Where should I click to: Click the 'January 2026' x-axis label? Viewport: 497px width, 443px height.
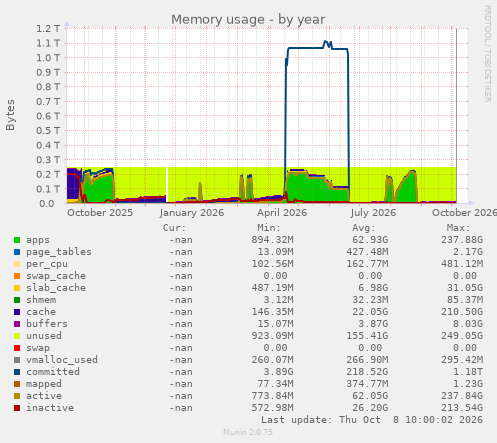pos(192,213)
